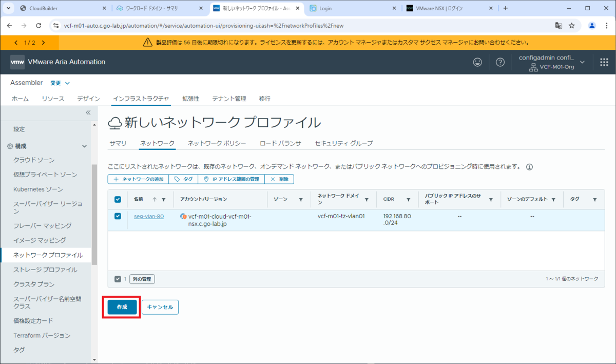Open the help question mark icon

tap(500, 62)
